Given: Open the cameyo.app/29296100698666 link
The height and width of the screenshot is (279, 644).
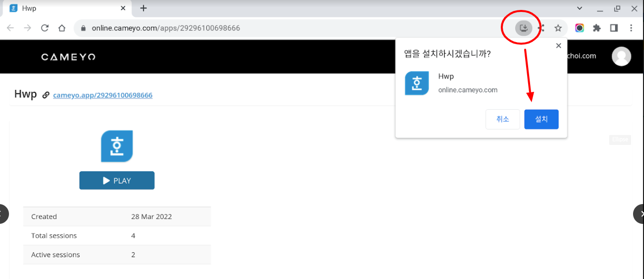Looking at the screenshot, I should 103,95.
